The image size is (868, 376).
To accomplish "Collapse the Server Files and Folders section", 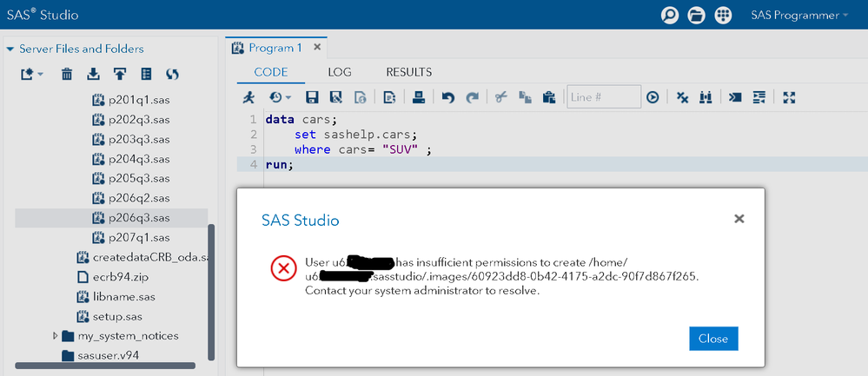I will 10,49.
